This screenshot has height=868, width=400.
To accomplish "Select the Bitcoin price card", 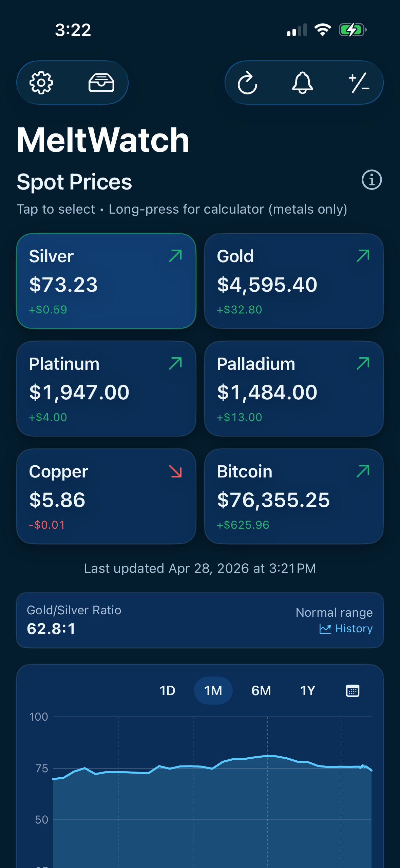I will click(x=294, y=496).
